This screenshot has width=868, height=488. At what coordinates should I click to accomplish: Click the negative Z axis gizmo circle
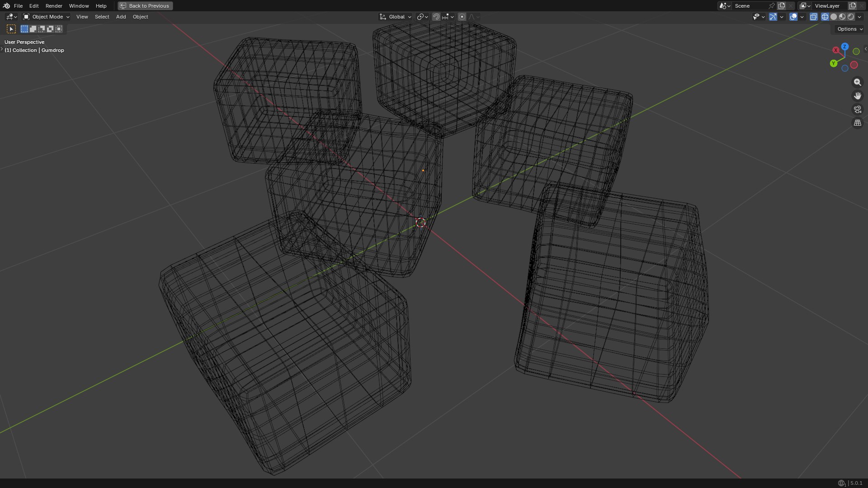point(845,68)
